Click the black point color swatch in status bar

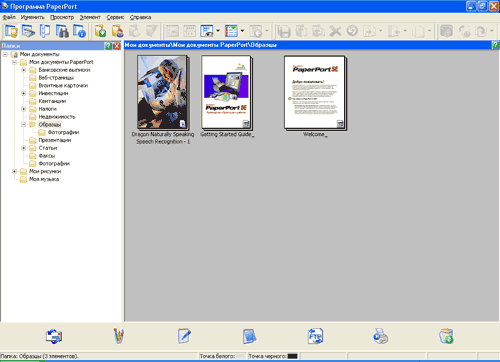(292, 356)
